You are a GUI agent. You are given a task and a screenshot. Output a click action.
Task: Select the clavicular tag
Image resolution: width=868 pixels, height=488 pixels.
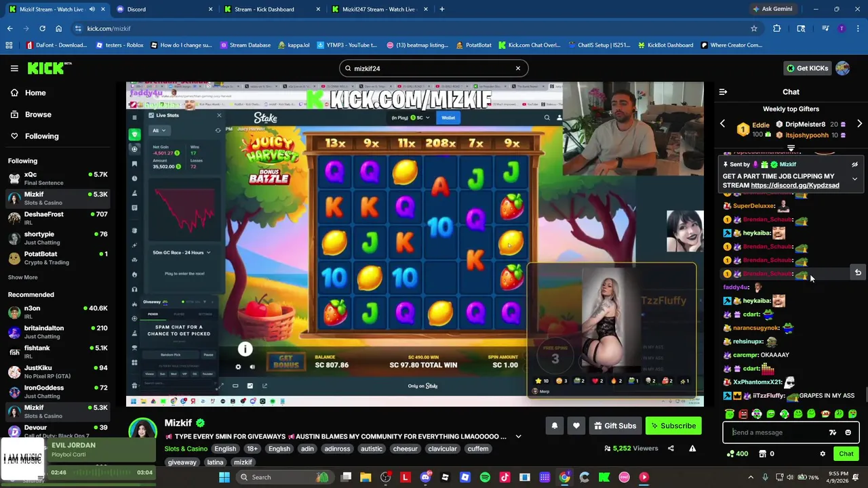tap(442, 449)
